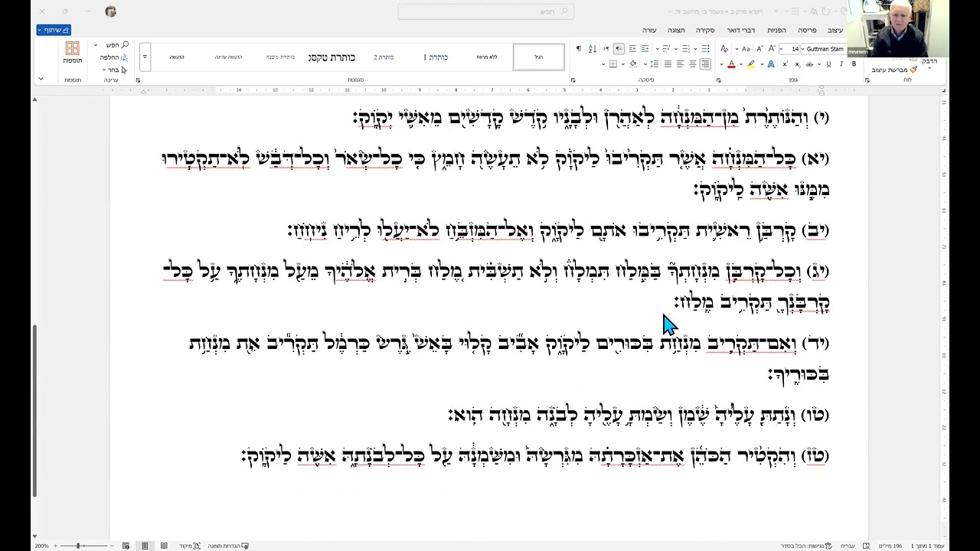Image resolution: width=980 pixels, height=551 pixels.
Task: Show paragraph marks pilcrow in paragraph group
Action: coord(579,49)
